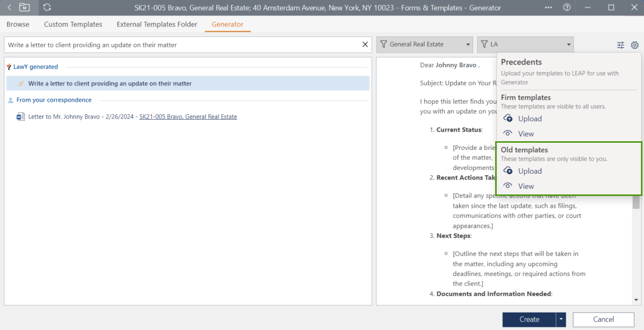Click the back arrow in title bar
This screenshot has width=644, height=330.
[9, 8]
